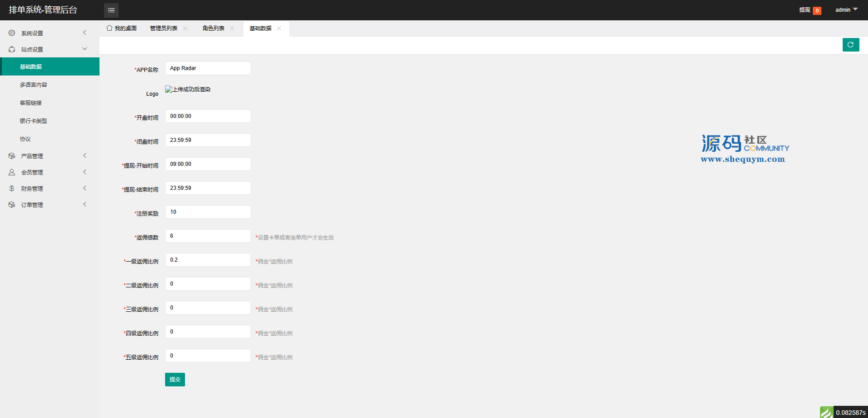Focus the 注册奖励 input field
Image resolution: width=868 pixels, height=418 pixels.
click(208, 212)
